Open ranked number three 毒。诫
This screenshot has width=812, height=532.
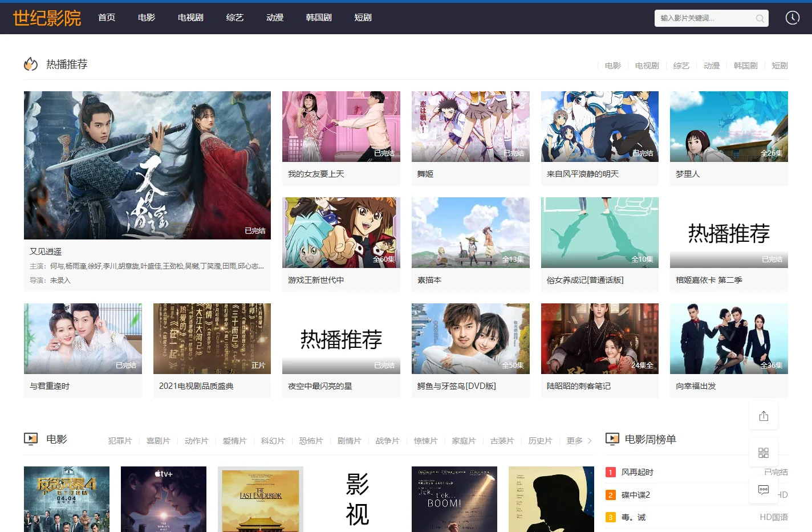[x=634, y=517]
